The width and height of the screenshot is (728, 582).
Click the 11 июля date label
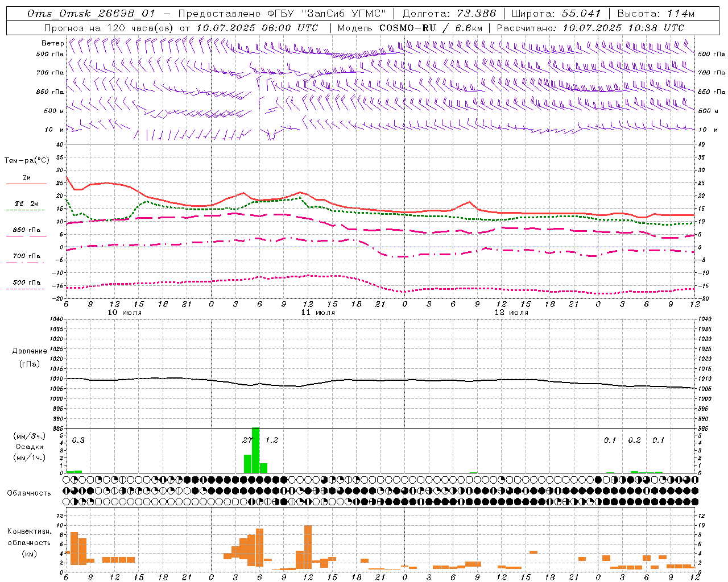318,313
